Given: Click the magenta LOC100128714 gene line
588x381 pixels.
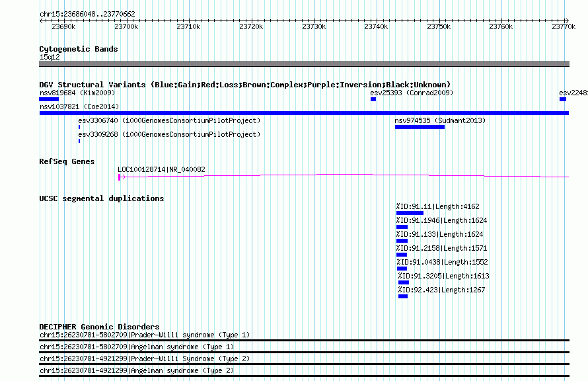Looking at the screenshot, I should coord(344,175).
